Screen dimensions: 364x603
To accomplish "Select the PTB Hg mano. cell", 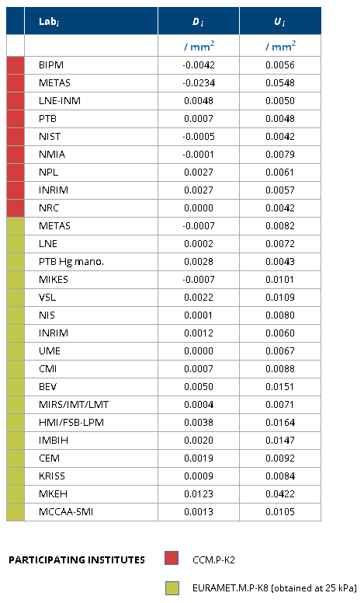I will [x=91, y=262].
